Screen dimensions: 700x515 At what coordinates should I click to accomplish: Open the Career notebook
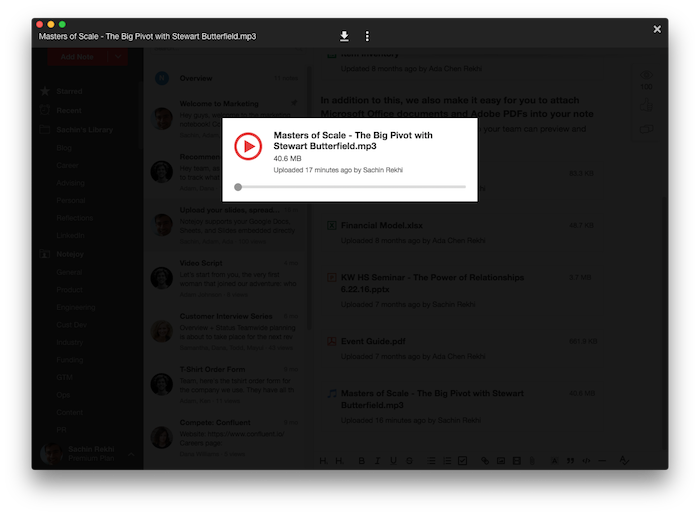(67, 165)
